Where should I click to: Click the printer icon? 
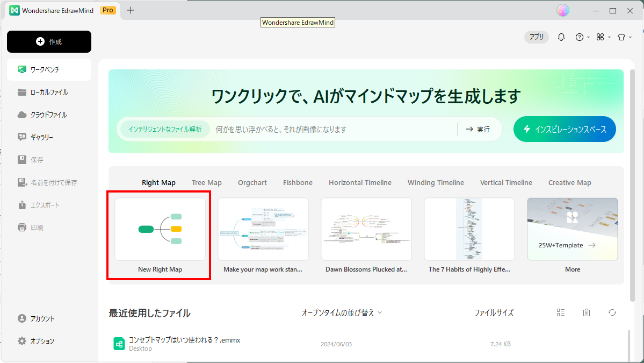click(22, 227)
